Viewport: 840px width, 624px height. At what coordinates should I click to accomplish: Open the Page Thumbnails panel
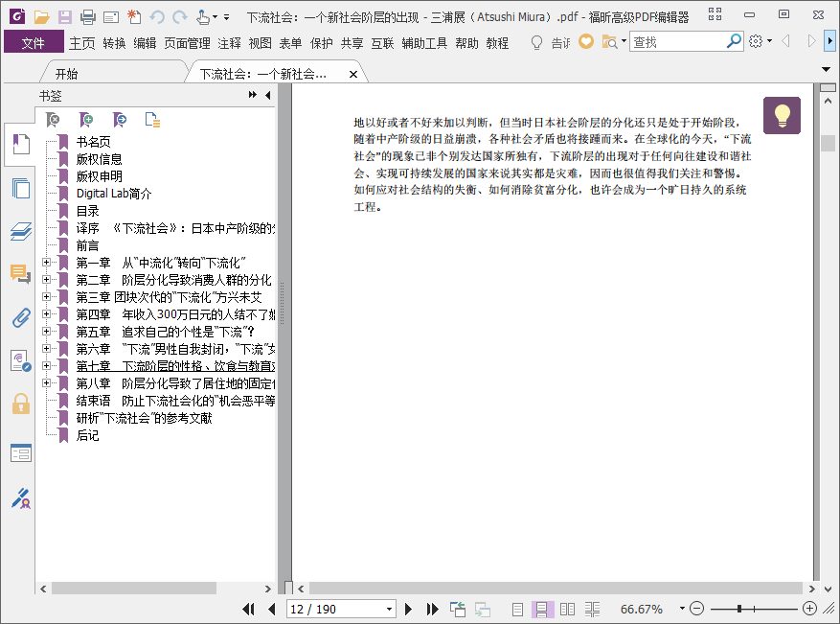tap(21, 188)
